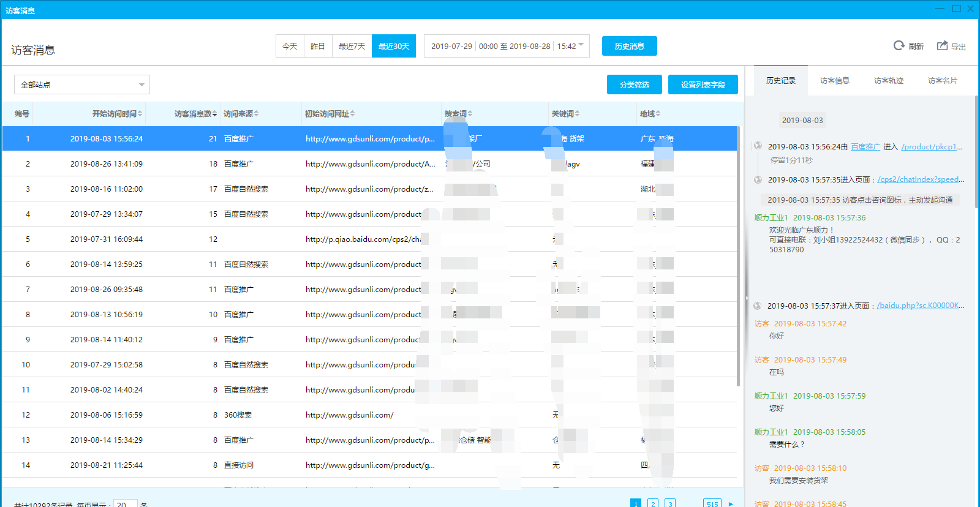This screenshot has width=980, height=507.
Task: Sort by 开始访问时间 column sort arrows
Action: coord(140,114)
